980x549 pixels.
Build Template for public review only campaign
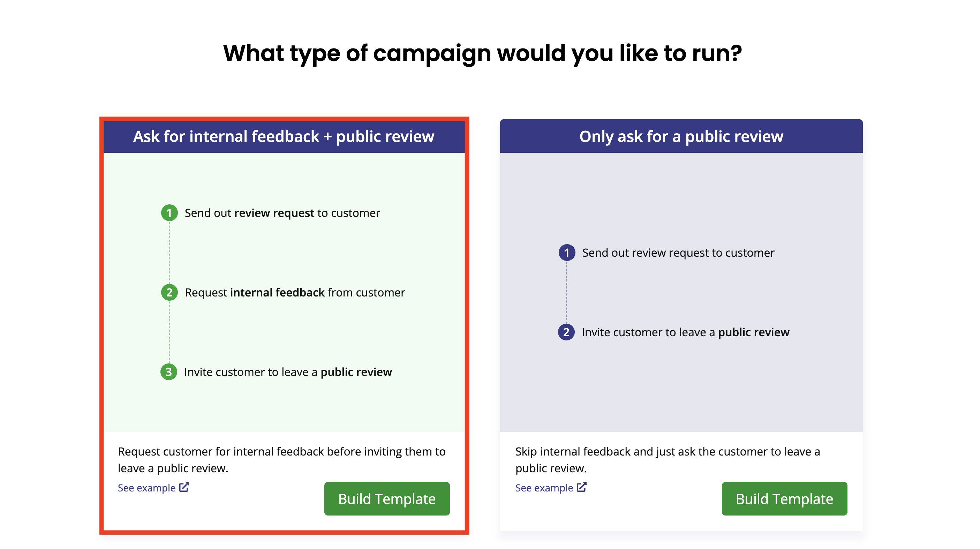point(784,499)
